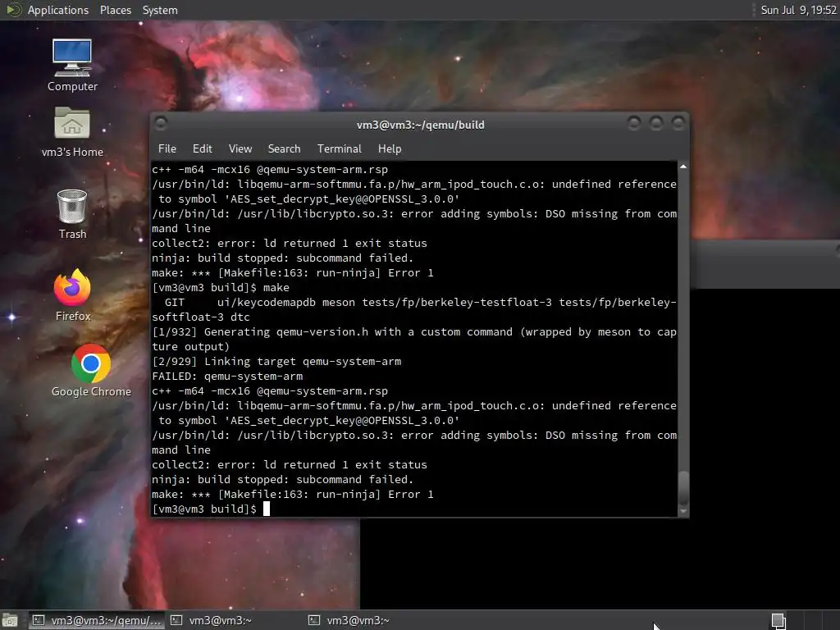Click the line '[2/929] Linking target qemu-system-arm'
This screenshot has height=630, width=840.
276,362
